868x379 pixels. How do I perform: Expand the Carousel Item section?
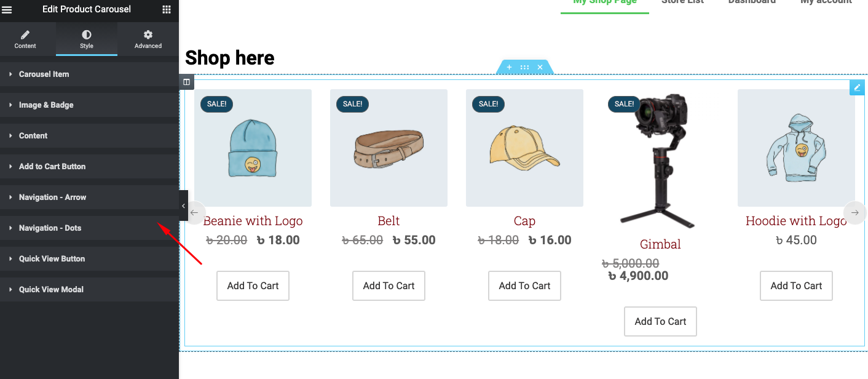(44, 74)
